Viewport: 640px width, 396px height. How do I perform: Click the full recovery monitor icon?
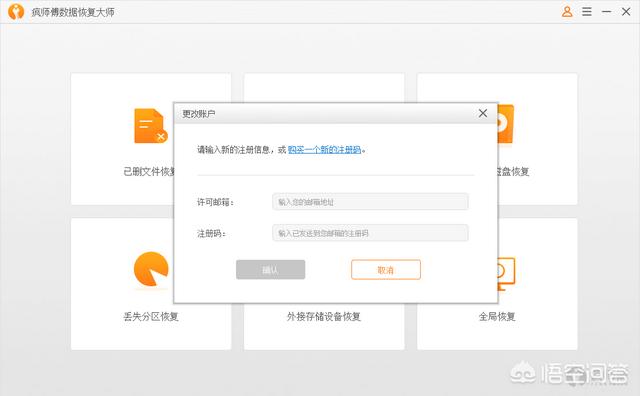pos(506,274)
